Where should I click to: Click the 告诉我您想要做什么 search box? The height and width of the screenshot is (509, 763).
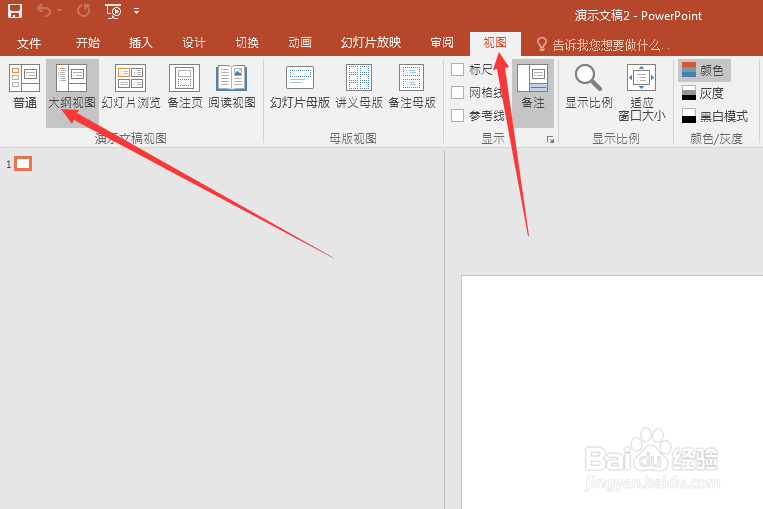(x=603, y=45)
